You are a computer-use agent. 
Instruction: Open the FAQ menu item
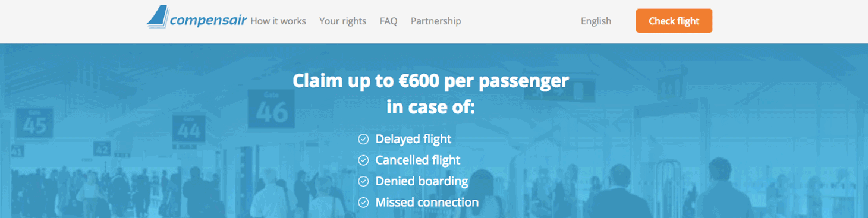(389, 21)
